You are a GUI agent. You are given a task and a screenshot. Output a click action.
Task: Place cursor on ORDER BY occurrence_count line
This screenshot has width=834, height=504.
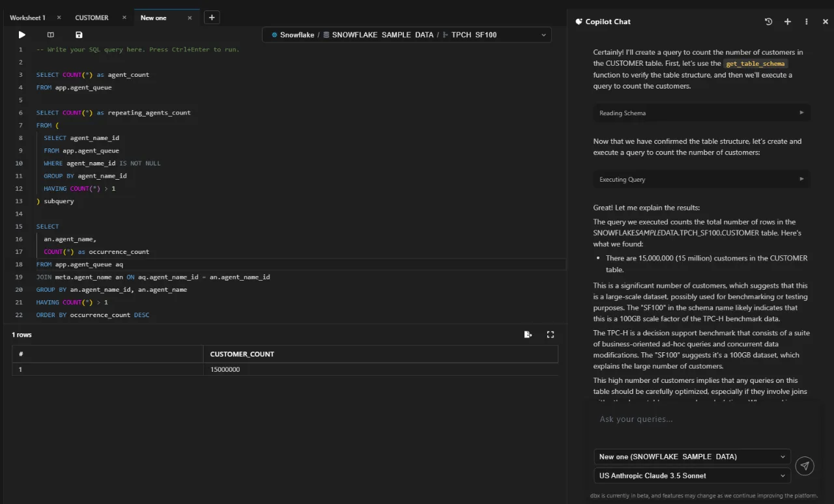coord(93,315)
